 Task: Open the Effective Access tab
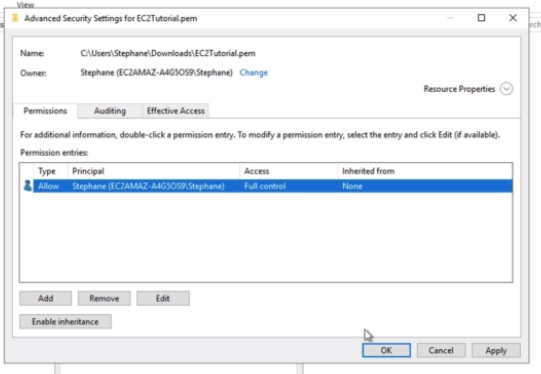tap(176, 111)
